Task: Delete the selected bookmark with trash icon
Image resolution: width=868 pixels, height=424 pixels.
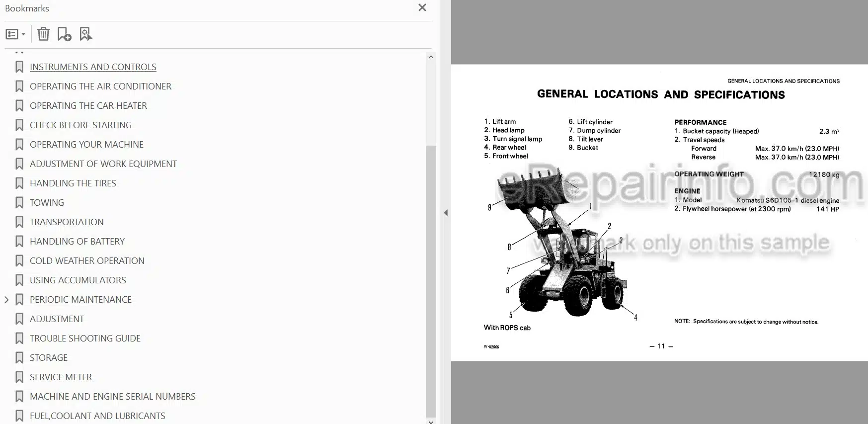Action: 43,34
